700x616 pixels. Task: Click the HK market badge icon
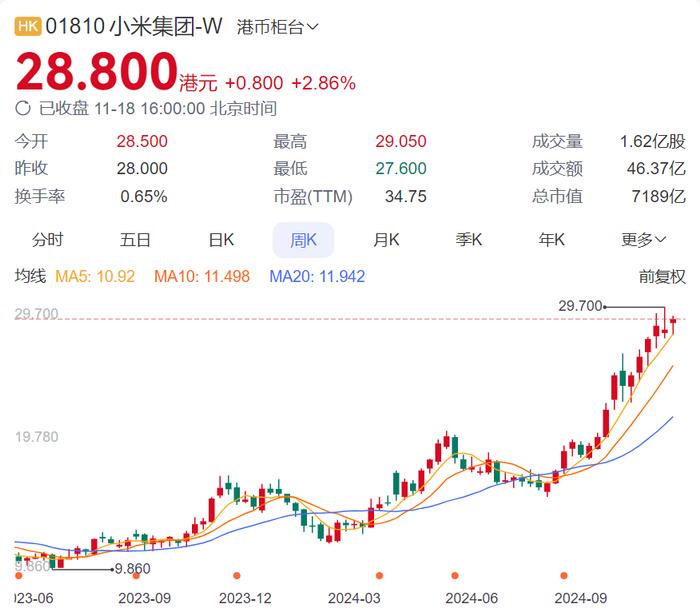pos(28,26)
